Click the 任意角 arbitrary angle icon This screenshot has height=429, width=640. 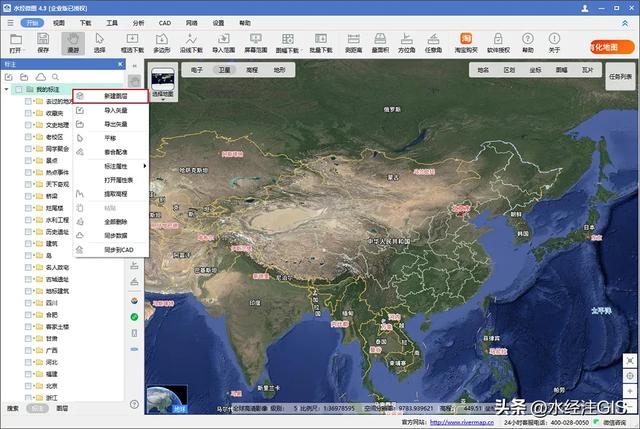coord(433,39)
